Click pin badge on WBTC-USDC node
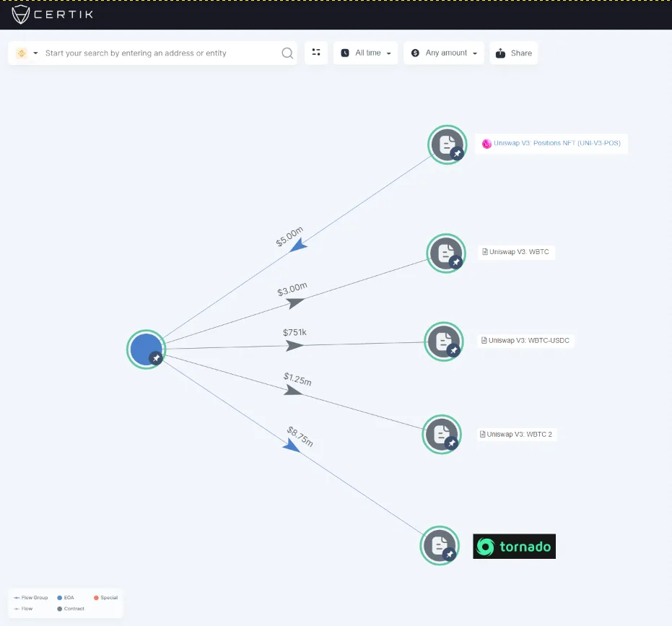 pyautogui.click(x=453, y=351)
